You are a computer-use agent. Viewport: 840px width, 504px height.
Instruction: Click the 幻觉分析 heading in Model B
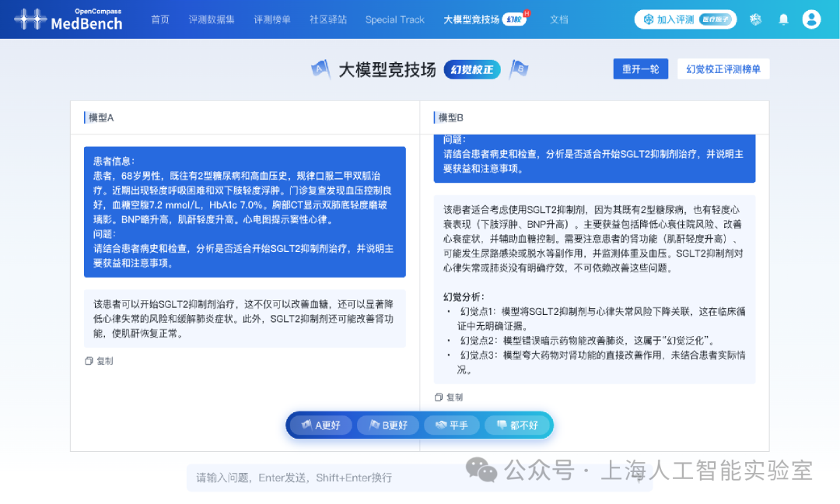(x=464, y=297)
